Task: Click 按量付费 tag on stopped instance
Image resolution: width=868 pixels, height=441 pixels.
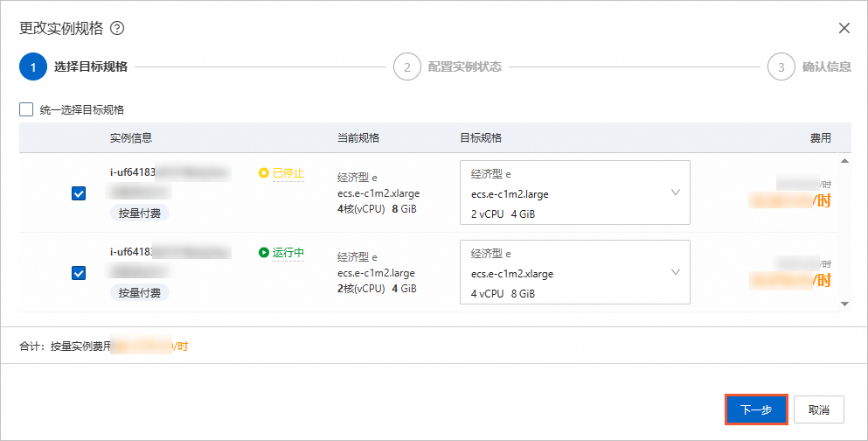Action: (x=140, y=213)
